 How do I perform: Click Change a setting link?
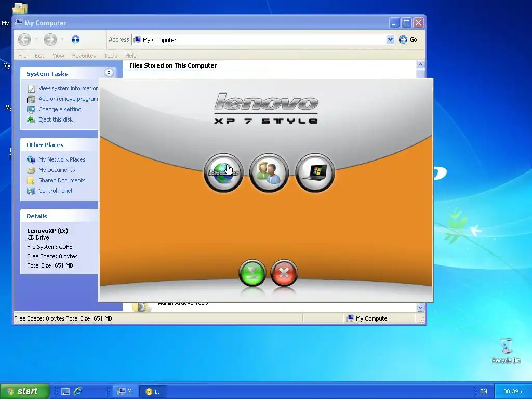click(x=60, y=109)
